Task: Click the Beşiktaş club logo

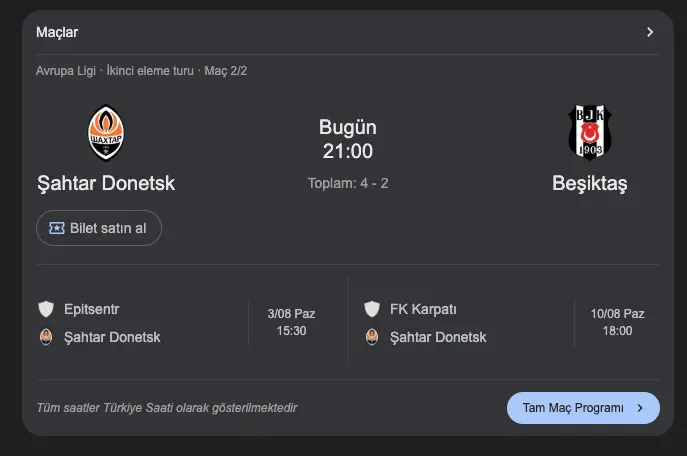Action: [x=590, y=132]
